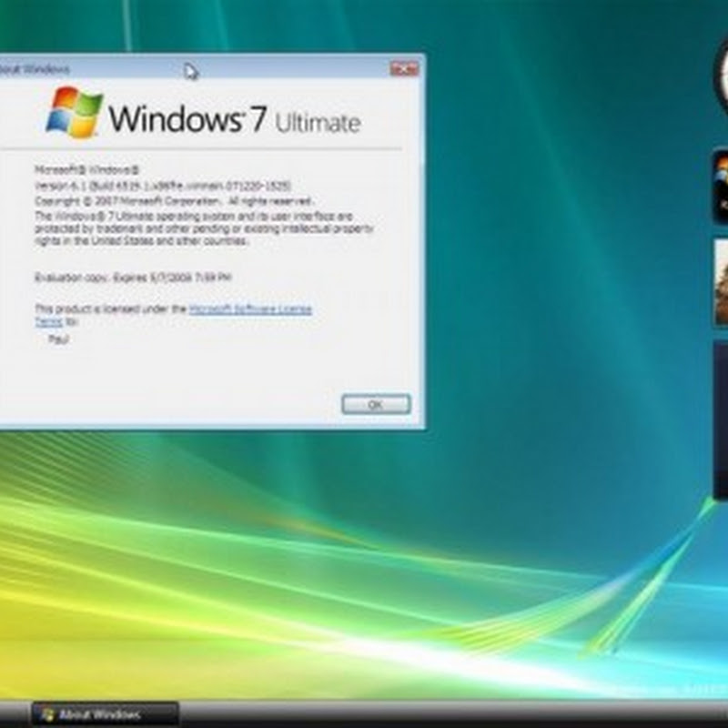Close the About Windows dialog
This screenshot has width=728, height=728.
pyautogui.click(x=404, y=69)
